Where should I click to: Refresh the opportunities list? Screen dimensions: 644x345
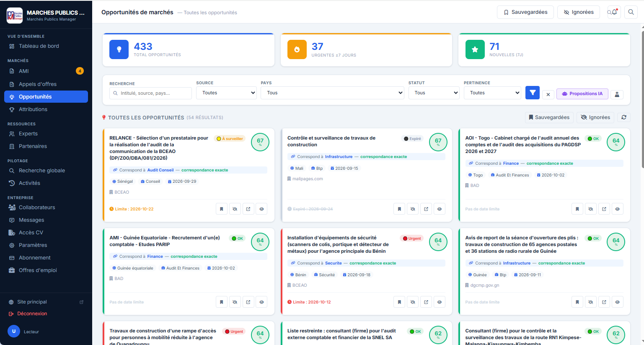(x=624, y=117)
